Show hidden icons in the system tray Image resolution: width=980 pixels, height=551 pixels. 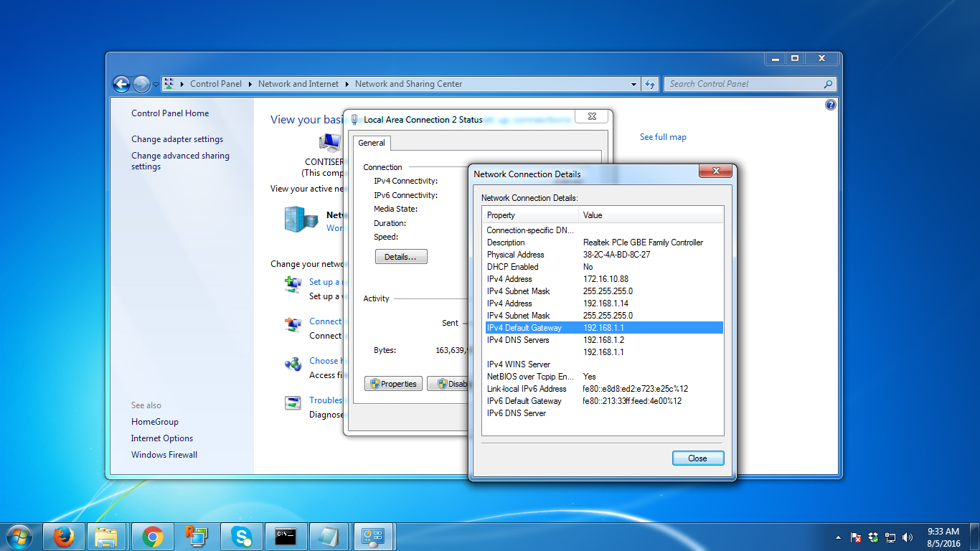(x=839, y=537)
